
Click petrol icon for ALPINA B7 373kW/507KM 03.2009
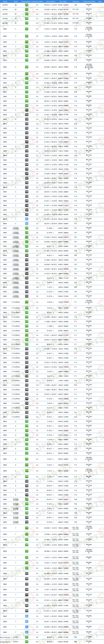click(27, 9)
